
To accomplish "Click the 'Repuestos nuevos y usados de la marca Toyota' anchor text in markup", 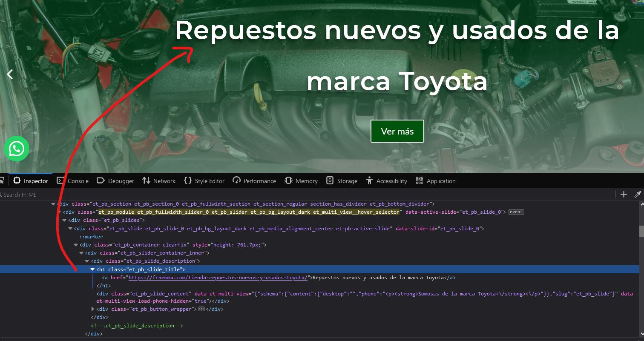I will pos(378,278).
